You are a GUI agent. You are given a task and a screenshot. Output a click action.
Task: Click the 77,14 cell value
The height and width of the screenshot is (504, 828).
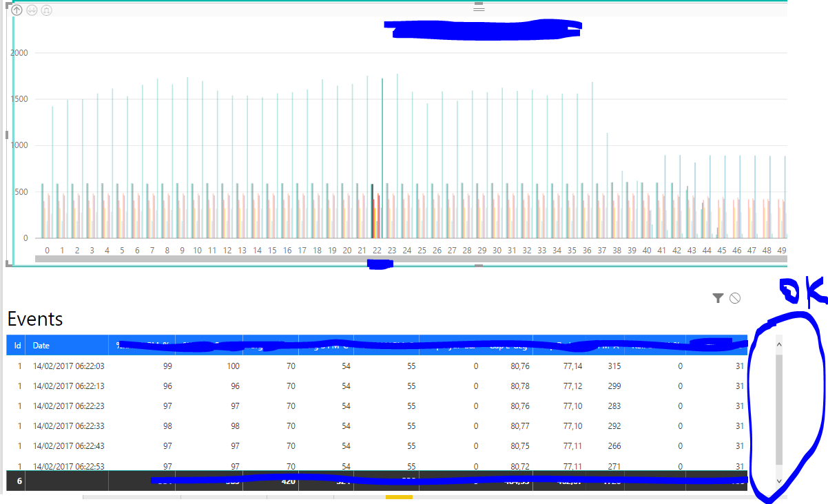click(x=572, y=366)
